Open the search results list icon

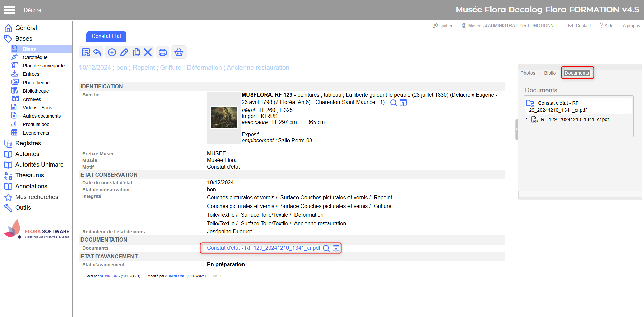(86, 52)
